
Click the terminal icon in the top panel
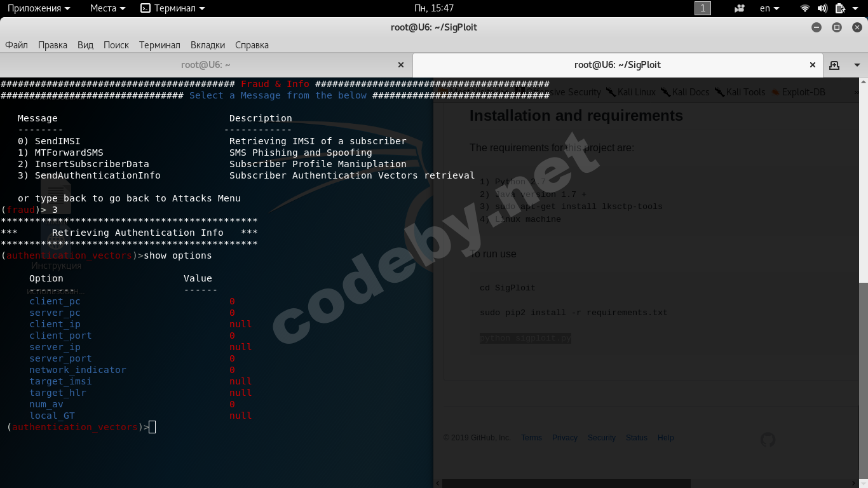click(x=146, y=8)
